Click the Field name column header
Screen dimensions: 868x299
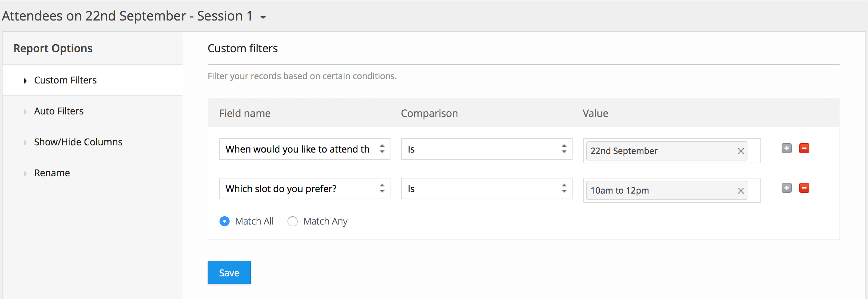[245, 113]
